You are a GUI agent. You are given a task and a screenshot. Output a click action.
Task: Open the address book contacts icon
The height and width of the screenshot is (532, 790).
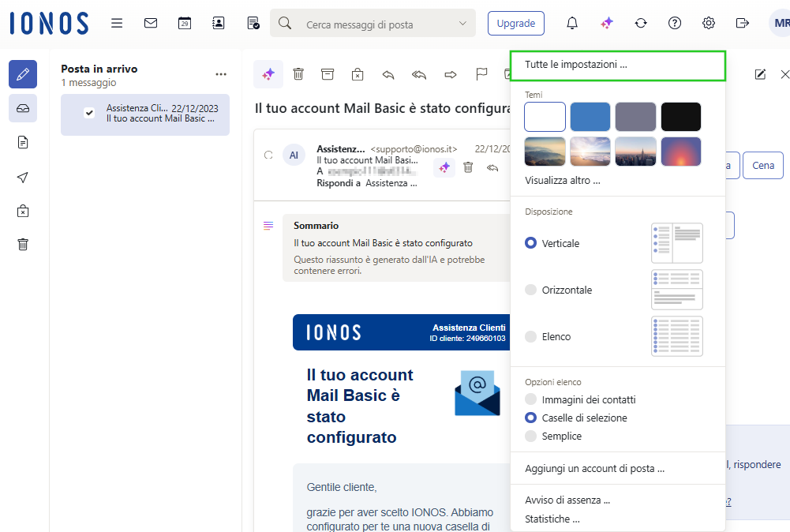pyautogui.click(x=219, y=23)
